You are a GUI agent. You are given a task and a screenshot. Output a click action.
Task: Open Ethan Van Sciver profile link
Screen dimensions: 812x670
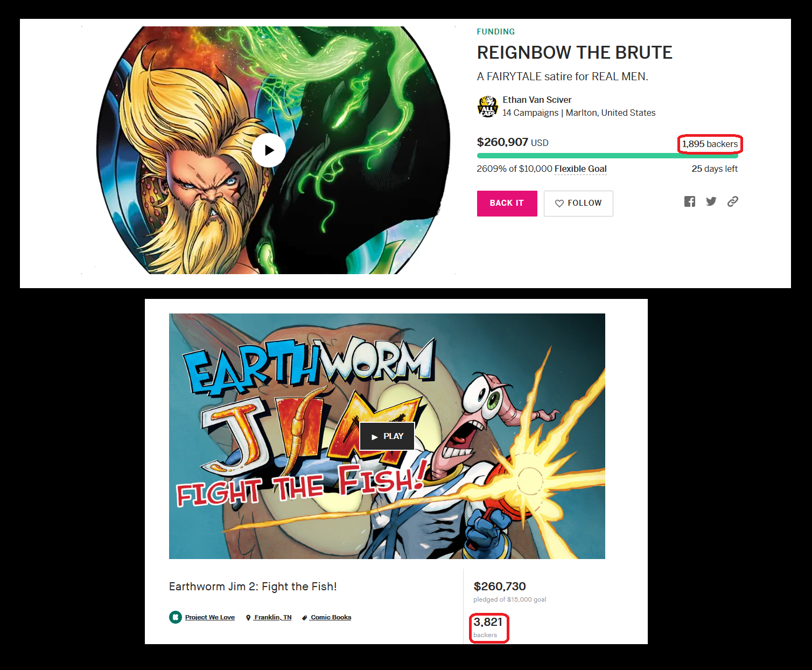pos(537,100)
